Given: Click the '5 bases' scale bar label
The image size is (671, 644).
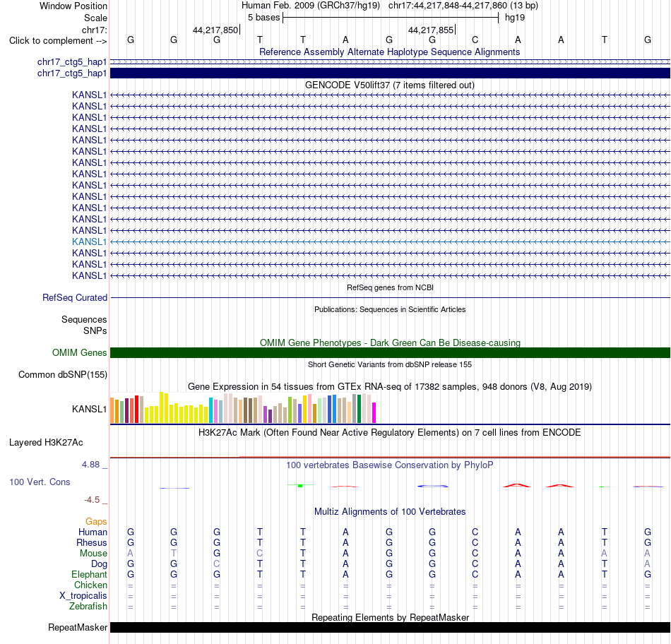Looking at the screenshot, I should point(263,18).
